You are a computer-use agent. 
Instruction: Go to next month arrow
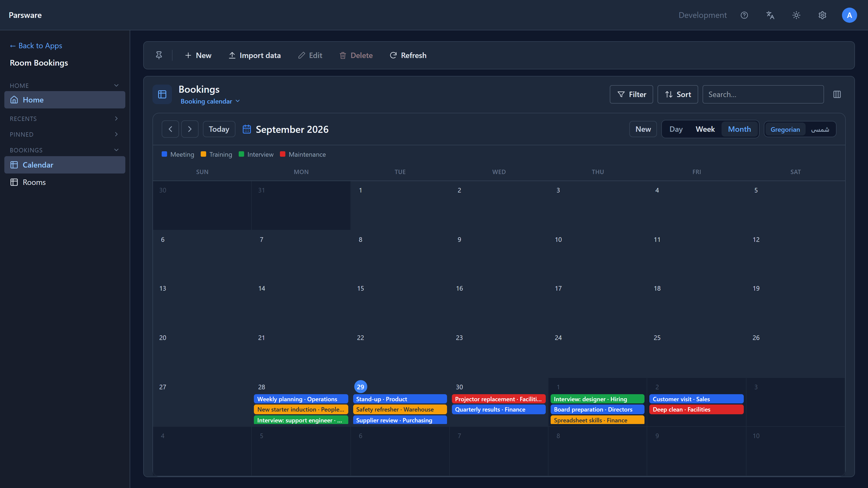pyautogui.click(x=190, y=129)
